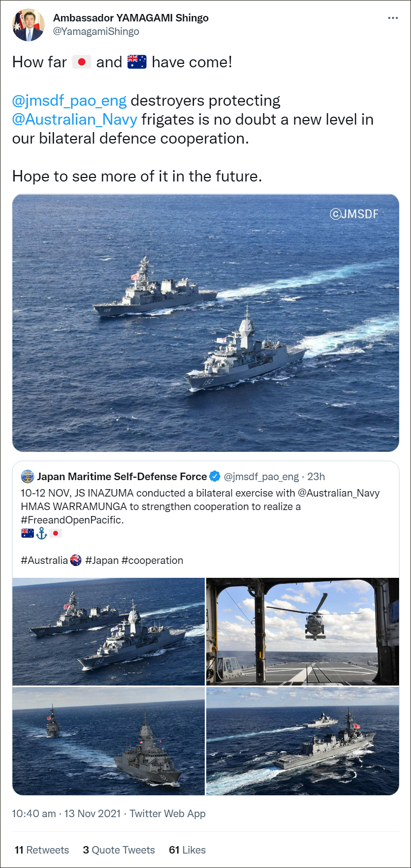
Task: View the 3 Quote Tweets list
Action: tap(119, 850)
